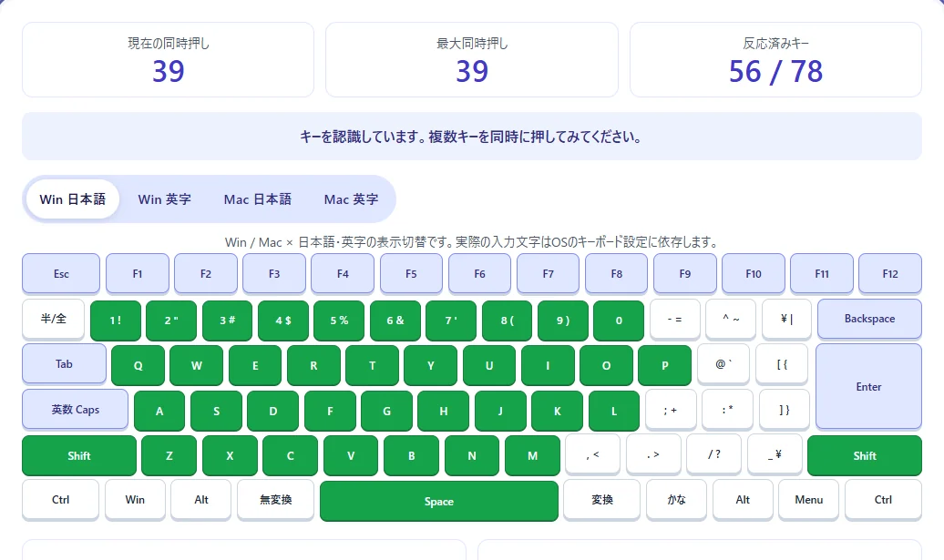The width and height of the screenshot is (944, 560).
Task: Select the Mac 日本語 layout tab
Action: 258,199
